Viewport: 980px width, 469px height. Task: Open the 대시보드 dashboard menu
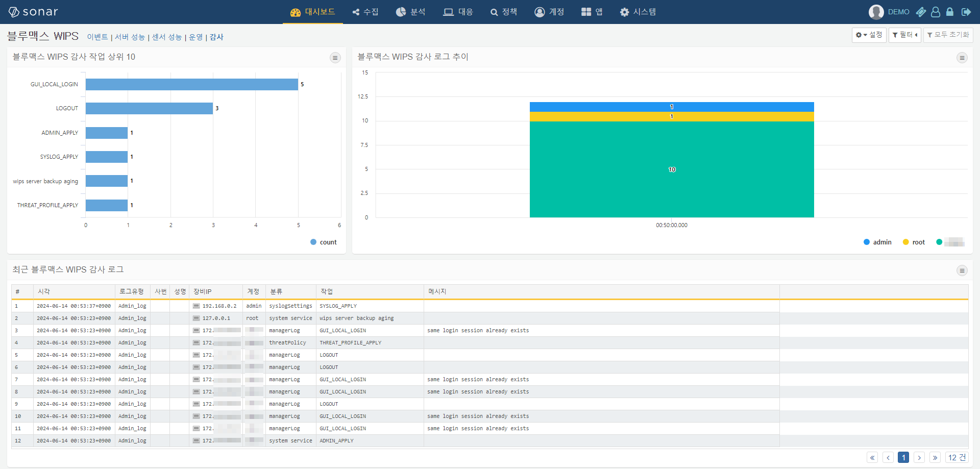point(312,12)
